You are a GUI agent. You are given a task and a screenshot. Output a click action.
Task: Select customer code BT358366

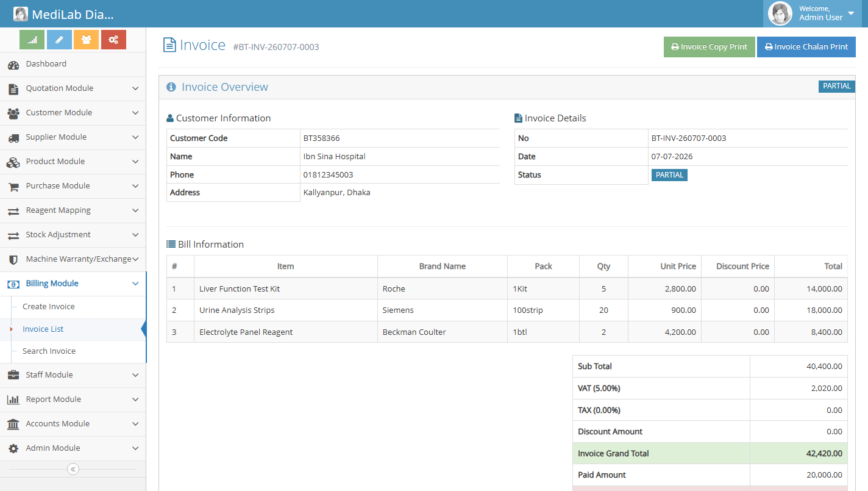pos(322,138)
